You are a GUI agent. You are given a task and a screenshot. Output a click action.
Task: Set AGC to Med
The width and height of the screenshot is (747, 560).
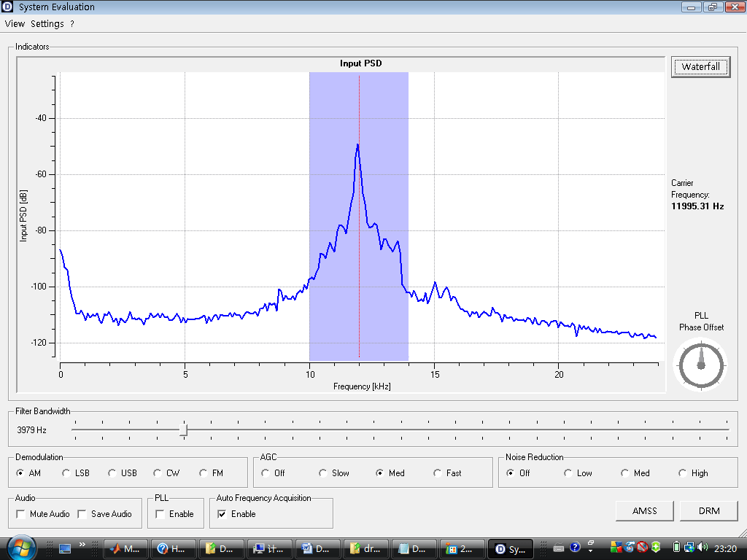[390, 472]
